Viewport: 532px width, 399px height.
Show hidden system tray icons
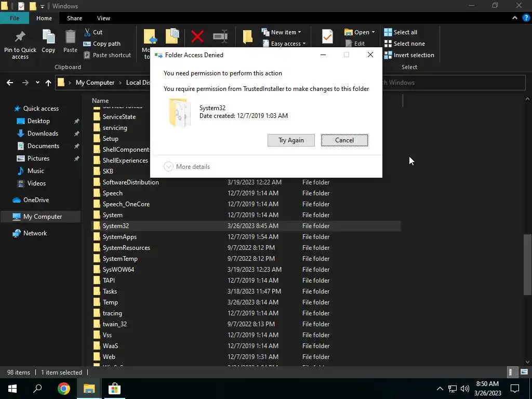[440, 389]
